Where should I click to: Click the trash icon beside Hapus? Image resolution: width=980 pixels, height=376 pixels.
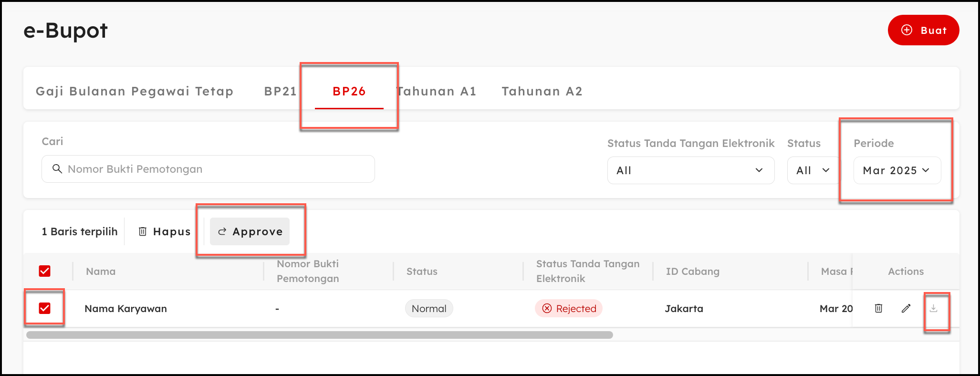coord(143,231)
